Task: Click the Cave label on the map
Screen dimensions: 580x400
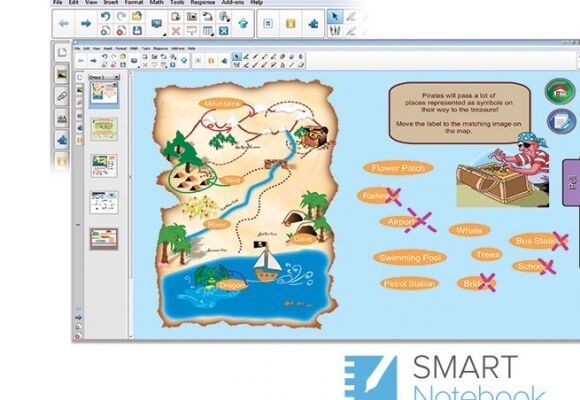Action: 303,239
